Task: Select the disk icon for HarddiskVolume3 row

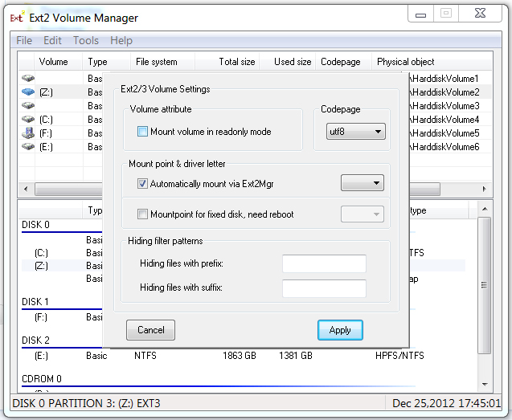Action: [28, 106]
